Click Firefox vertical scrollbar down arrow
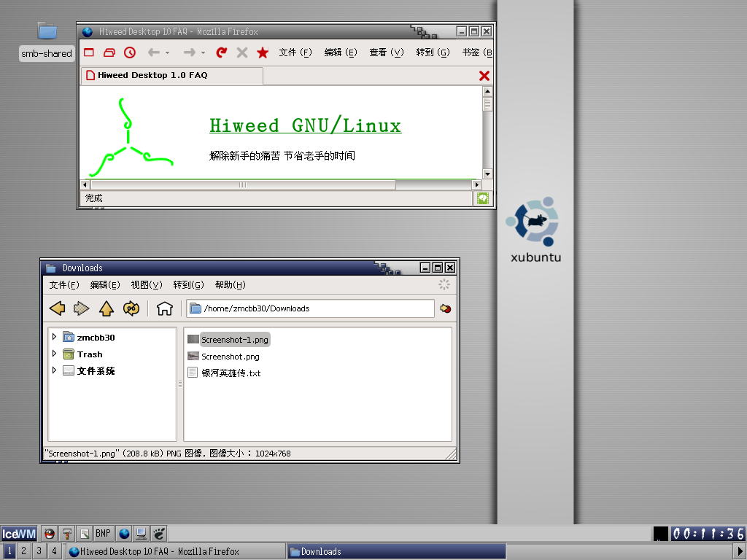 (487, 174)
